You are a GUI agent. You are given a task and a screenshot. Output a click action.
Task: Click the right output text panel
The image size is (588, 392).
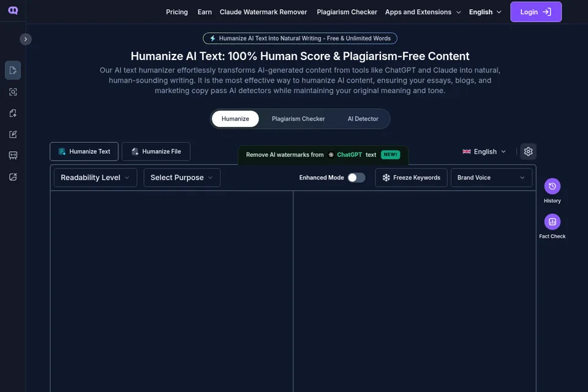point(415,292)
